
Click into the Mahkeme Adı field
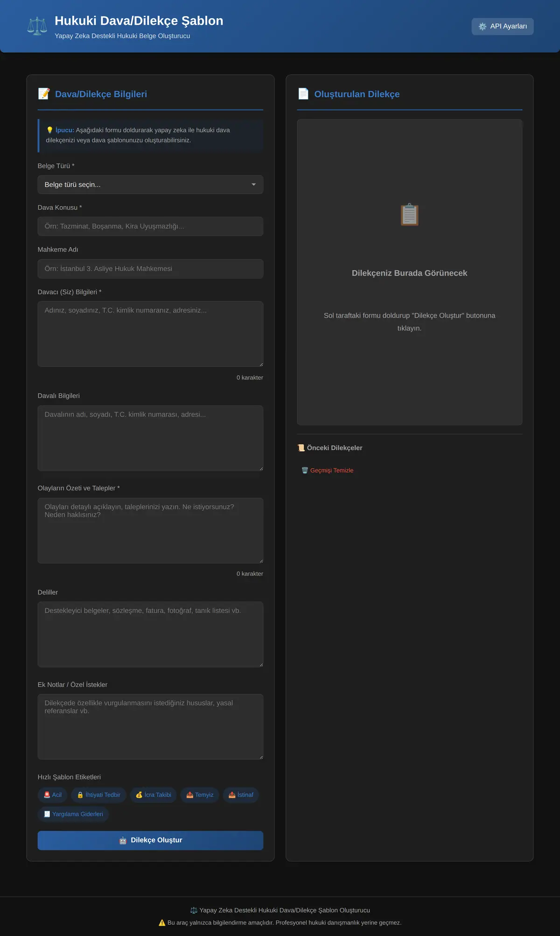click(150, 269)
